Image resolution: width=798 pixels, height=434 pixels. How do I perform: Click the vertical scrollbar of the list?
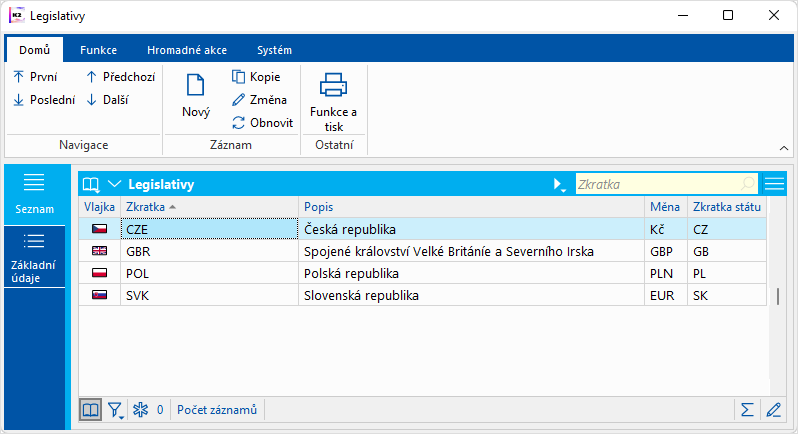778,297
